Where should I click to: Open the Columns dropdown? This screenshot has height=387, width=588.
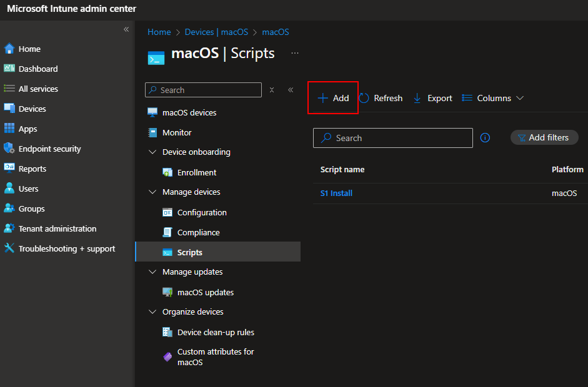493,98
